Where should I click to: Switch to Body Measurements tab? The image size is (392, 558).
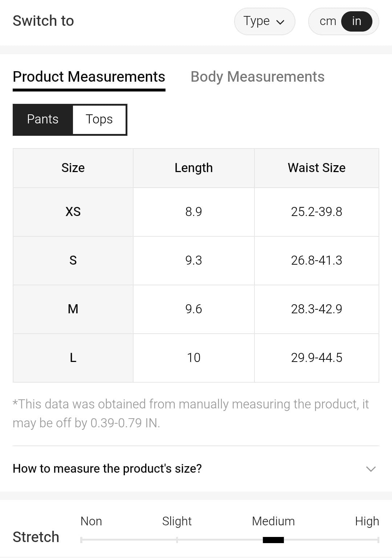[257, 77]
